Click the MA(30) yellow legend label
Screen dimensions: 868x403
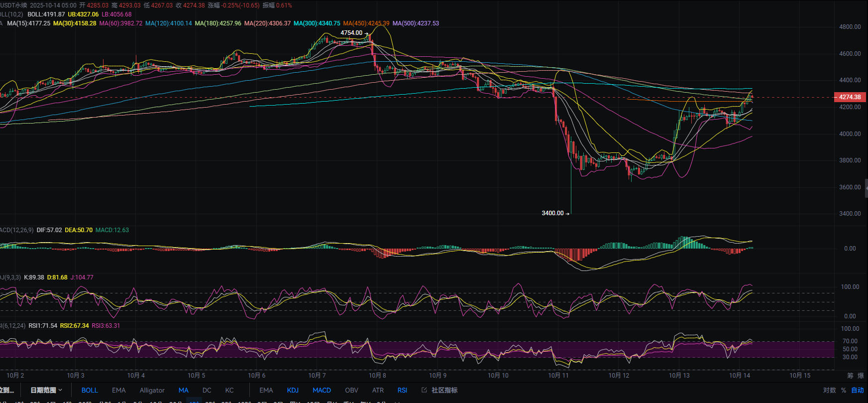75,23
